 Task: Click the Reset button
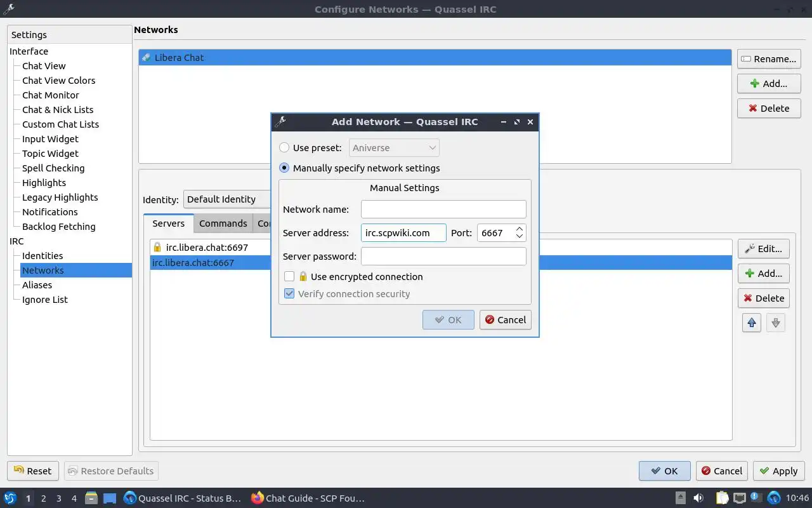33,471
